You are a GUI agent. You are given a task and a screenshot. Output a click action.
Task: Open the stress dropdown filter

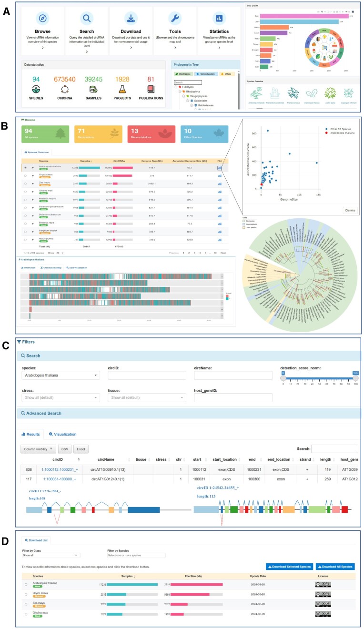(x=61, y=397)
